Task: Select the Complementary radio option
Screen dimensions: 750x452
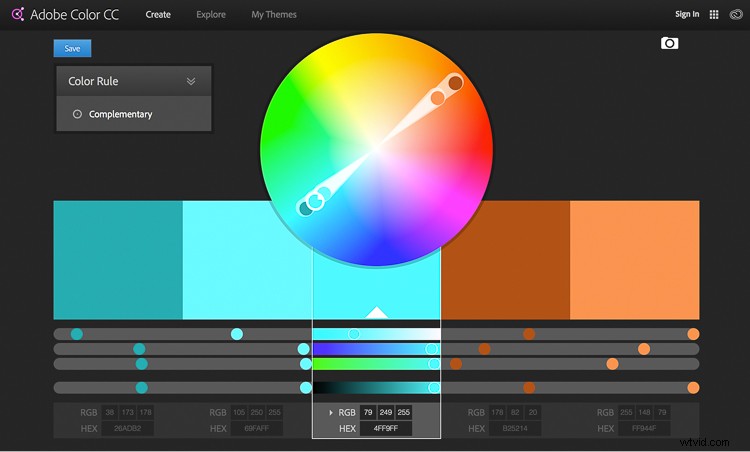Action: (x=78, y=115)
